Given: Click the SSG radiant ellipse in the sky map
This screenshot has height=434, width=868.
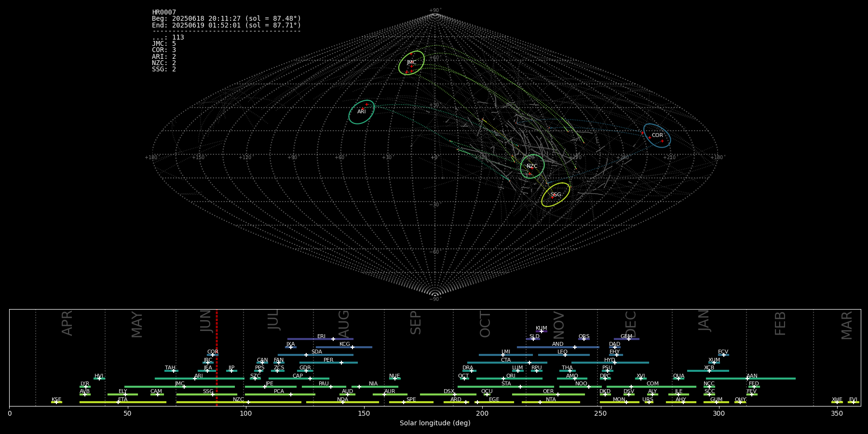Looking at the screenshot, I should (556, 195).
